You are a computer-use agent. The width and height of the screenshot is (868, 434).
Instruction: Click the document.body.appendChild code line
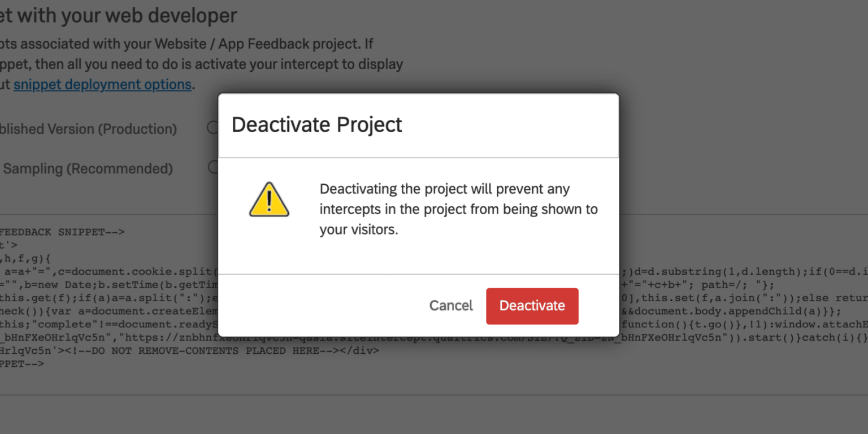732,312
